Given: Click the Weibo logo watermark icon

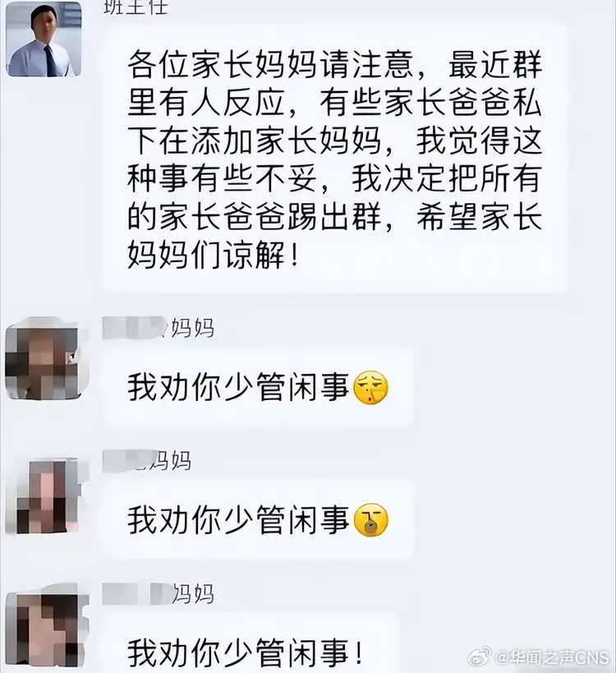Looking at the screenshot, I should click(x=480, y=657).
